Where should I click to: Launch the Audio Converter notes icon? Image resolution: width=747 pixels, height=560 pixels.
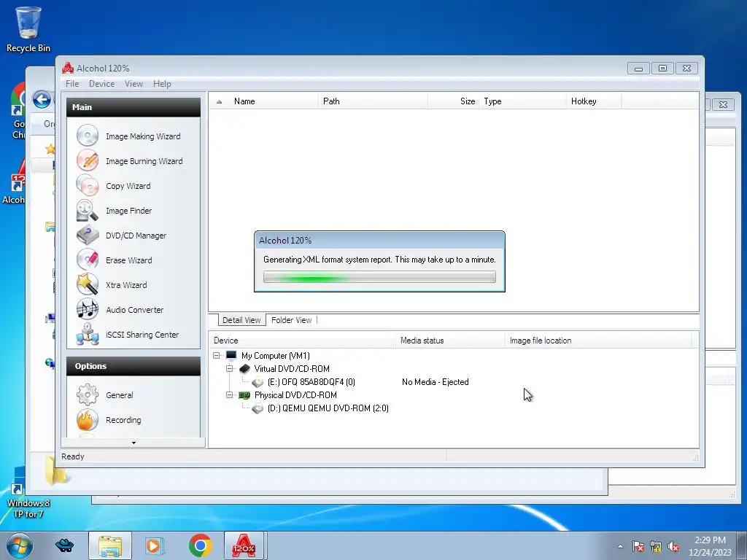point(88,309)
